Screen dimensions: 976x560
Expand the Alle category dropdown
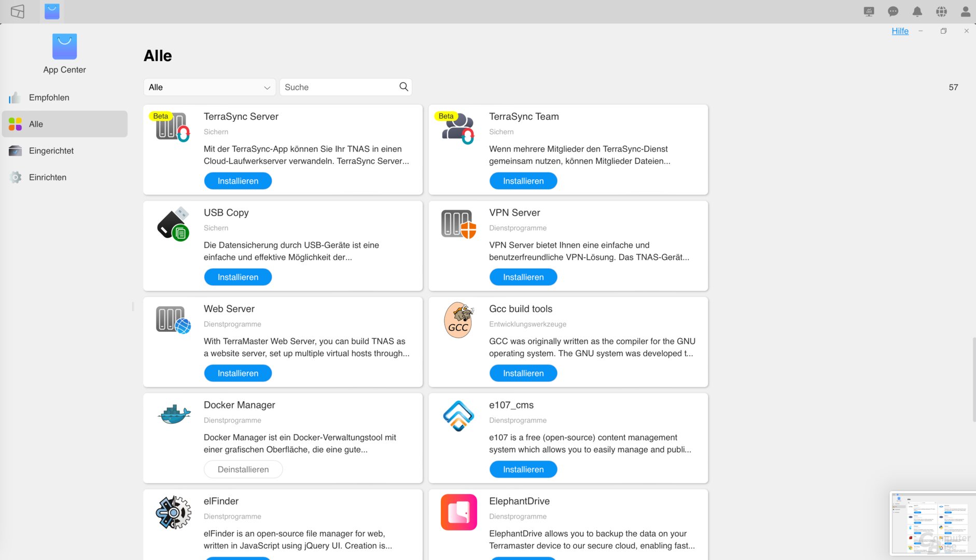click(x=209, y=87)
